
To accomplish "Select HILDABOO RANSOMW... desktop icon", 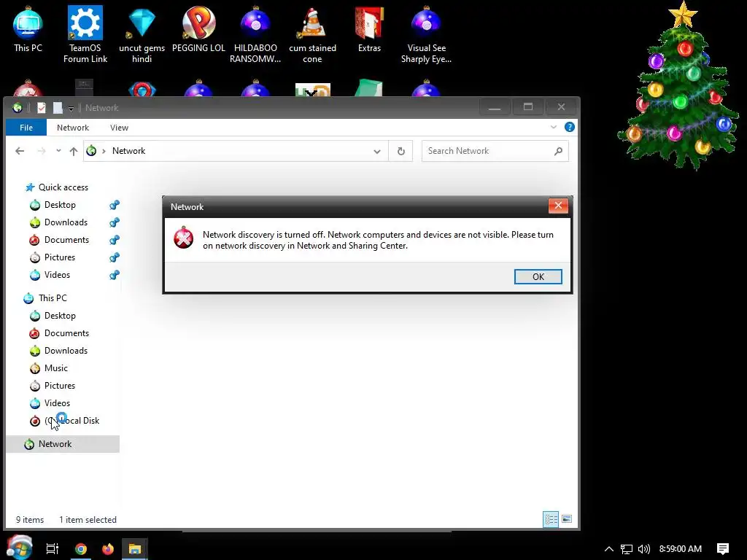I will (x=255, y=34).
